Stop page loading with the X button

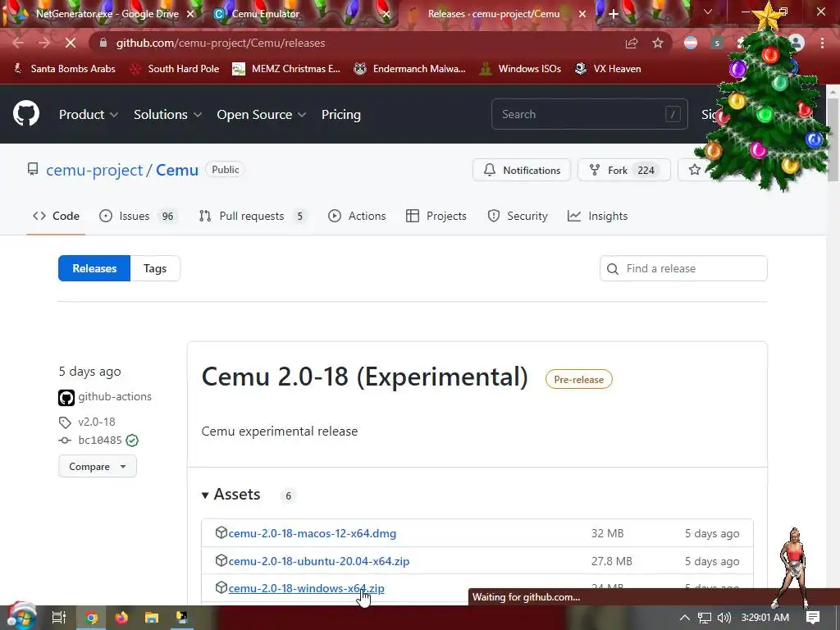(x=71, y=43)
